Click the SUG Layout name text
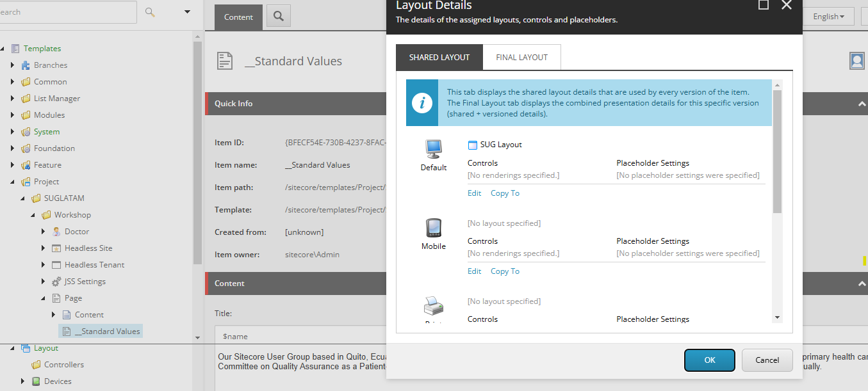Screen dimensions: 868x391 point(501,145)
